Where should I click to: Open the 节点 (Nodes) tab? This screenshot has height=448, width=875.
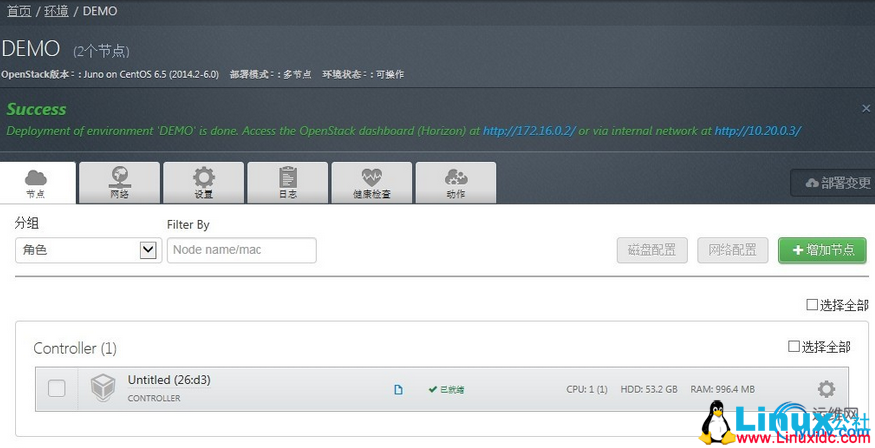[37, 183]
